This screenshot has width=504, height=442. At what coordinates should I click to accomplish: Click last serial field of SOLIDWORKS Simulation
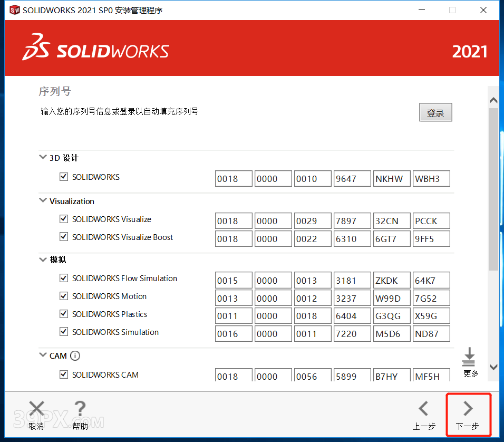431,334
